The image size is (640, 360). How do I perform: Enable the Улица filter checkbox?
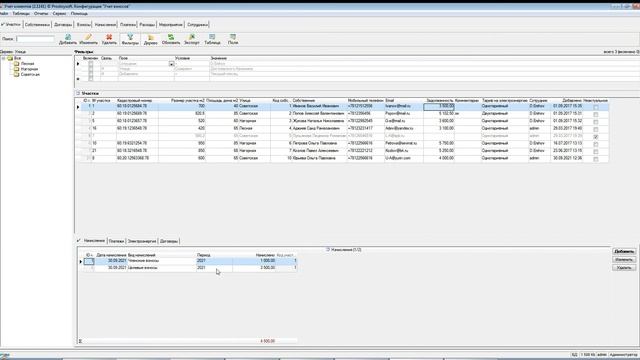pyautogui.click(x=91, y=69)
